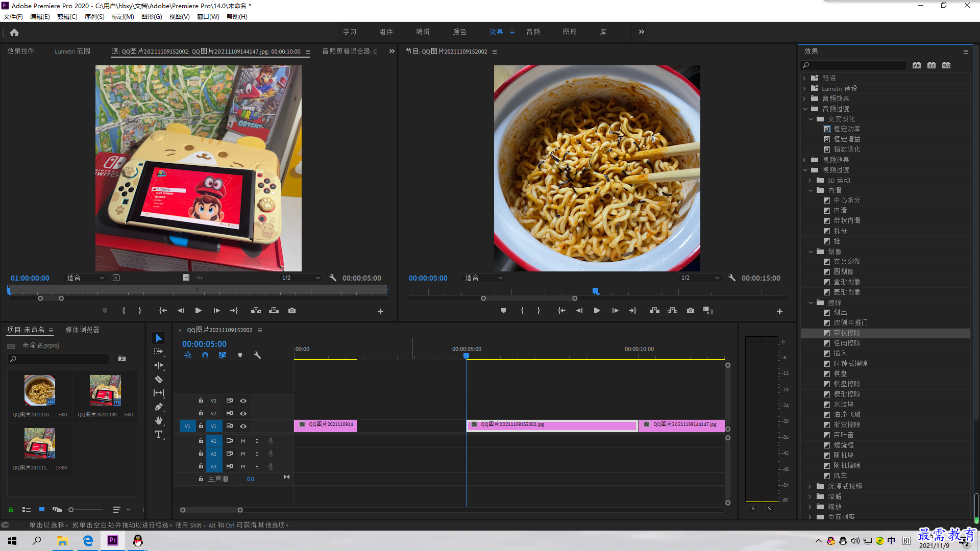The width and height of the screenshot is (980, 551).
Task: Click noodle image thumbnail in Project panel
Action: 40,390
